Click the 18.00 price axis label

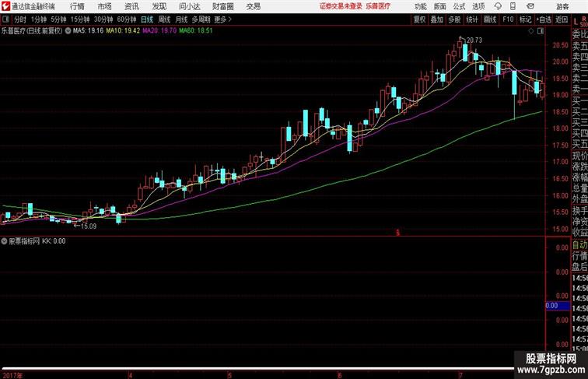(x=560, y=128)
